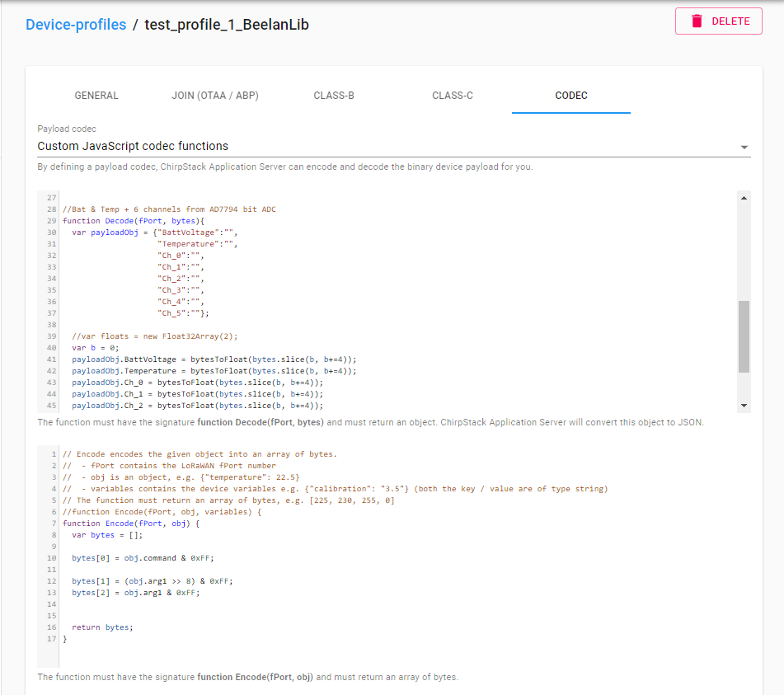Click the 'bytes[2] = obj.arg1 & 0xFF;' line
Viewport: 784px width, 695px height.
pyautogui.click(x=135, y=592)
